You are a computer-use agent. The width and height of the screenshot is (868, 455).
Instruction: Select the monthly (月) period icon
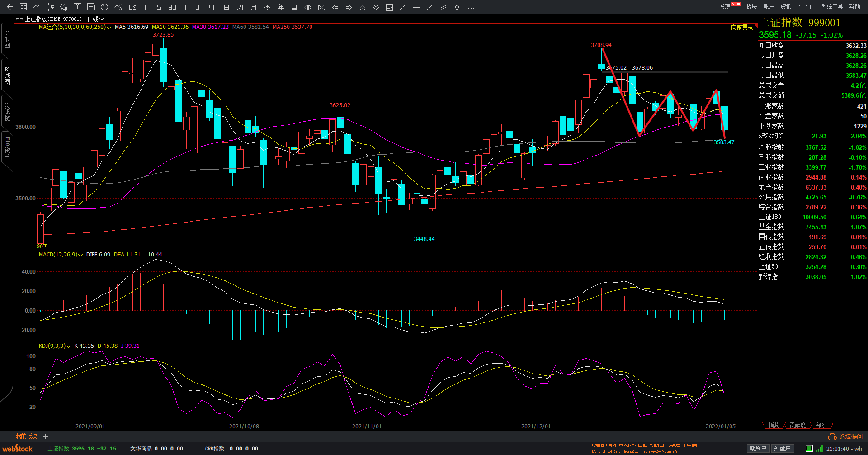254,7
